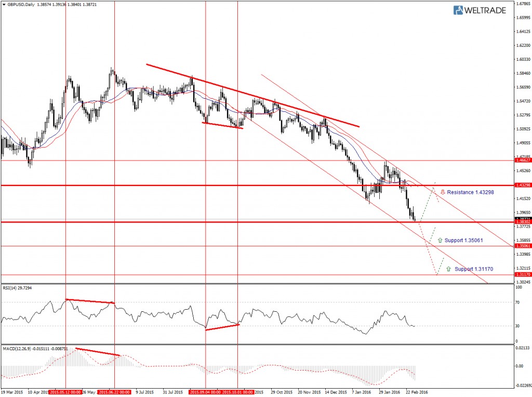
Task: Select the Support 1.31170 text label
Action: 474,269
